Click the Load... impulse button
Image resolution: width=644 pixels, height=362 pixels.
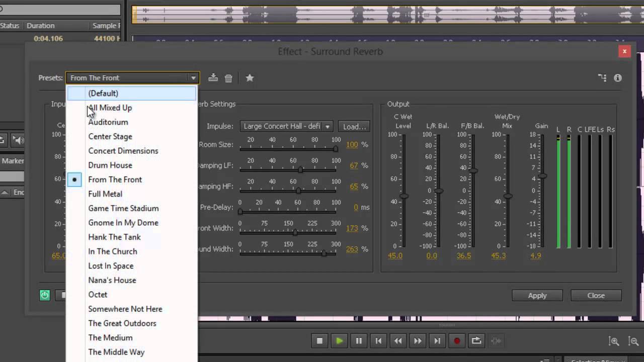pos(354,126)
